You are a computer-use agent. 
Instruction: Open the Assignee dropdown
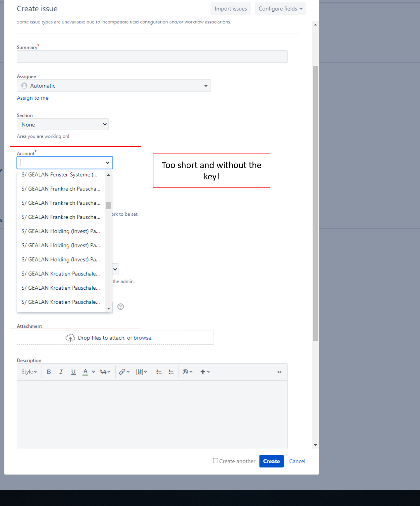tap(114, 86)
